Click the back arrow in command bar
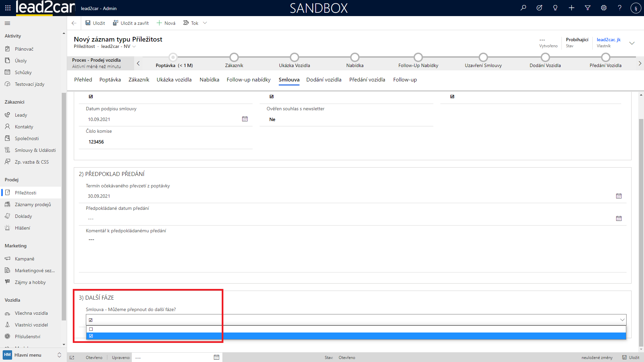Image resolution: width=644 pixels, height=362 pixels. tap(74, 23)
